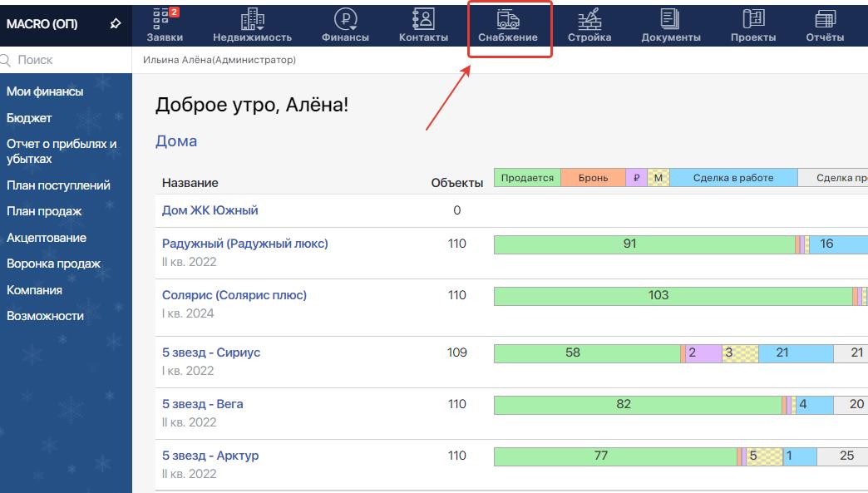This screenshot has width=868, height=493.
Task: Click the Поиск search field
Action: [x=67, y=60]
